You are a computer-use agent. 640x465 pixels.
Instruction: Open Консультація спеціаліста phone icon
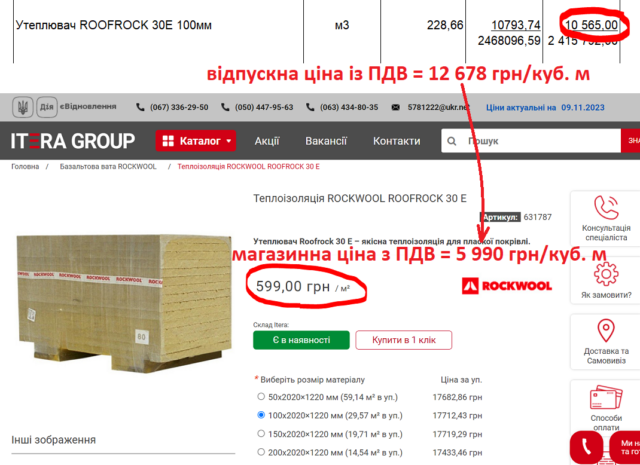point(606,207)
